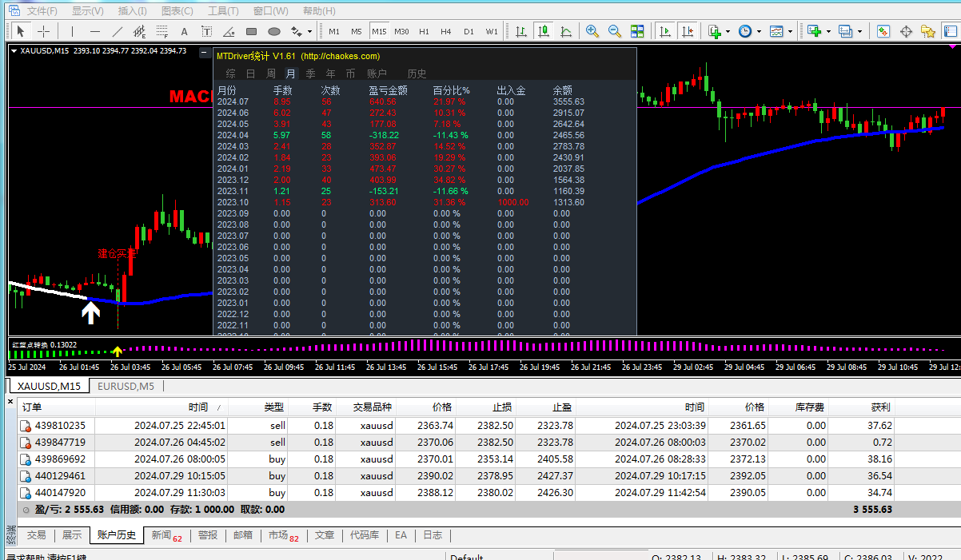Set timeframe to D1
Viewport: 961px width, 560px height.
point(469,31)
